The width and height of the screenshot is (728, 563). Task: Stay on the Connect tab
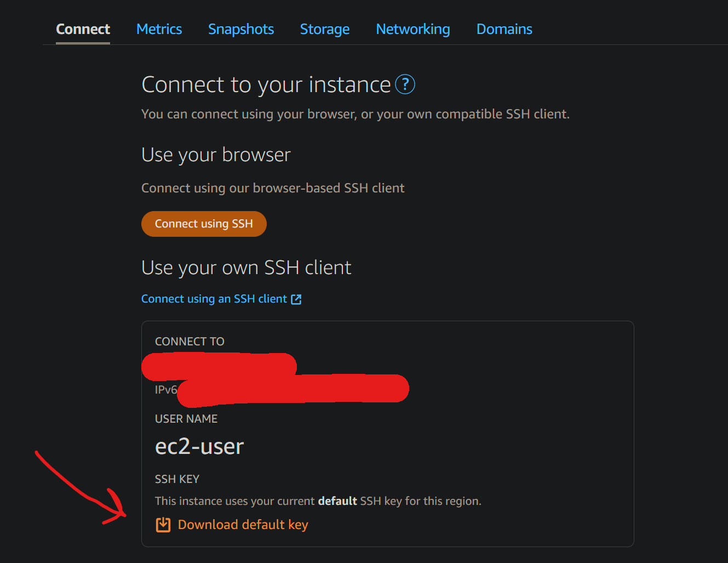[83, 29]
